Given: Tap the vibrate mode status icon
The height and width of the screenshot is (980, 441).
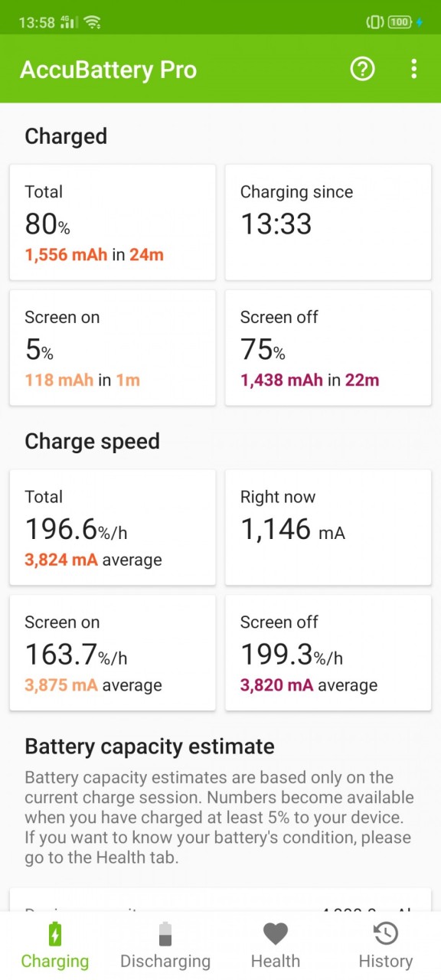Looking at the screenshot, I should (374, 22).
